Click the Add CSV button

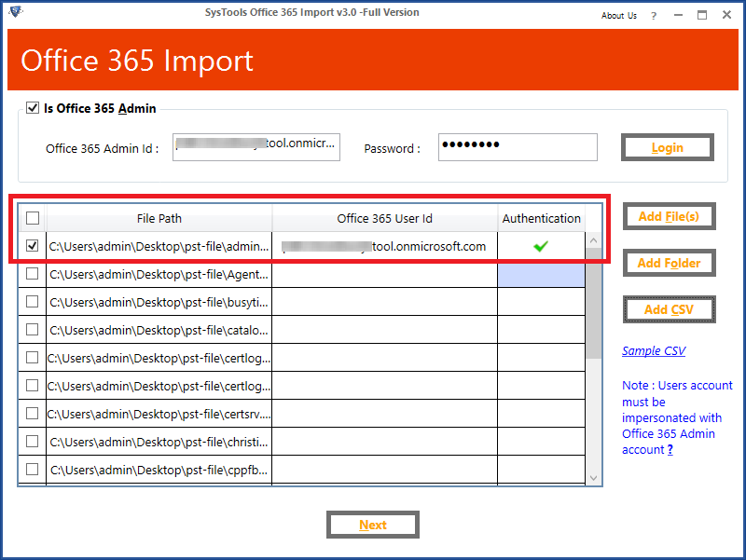pyautogui.click(x=669, y=309)
